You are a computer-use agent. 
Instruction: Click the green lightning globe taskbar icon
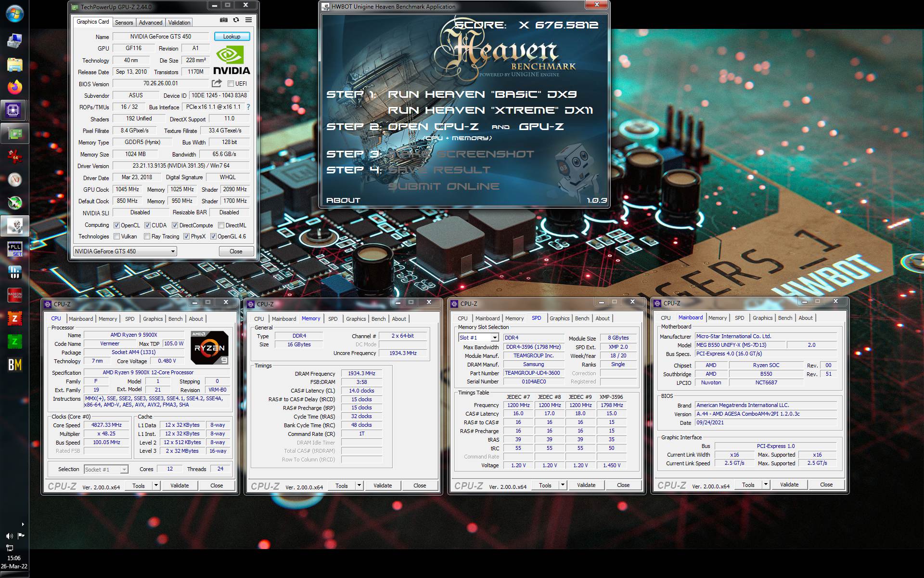[x=14, y=203]
